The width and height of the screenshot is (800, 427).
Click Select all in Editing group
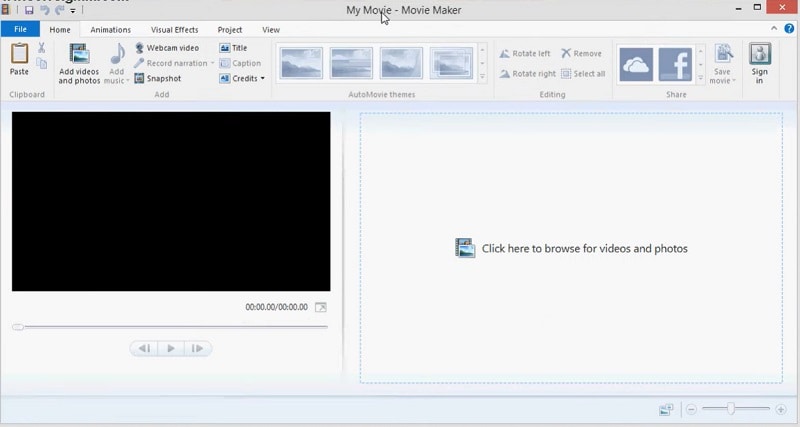point(583,74)
